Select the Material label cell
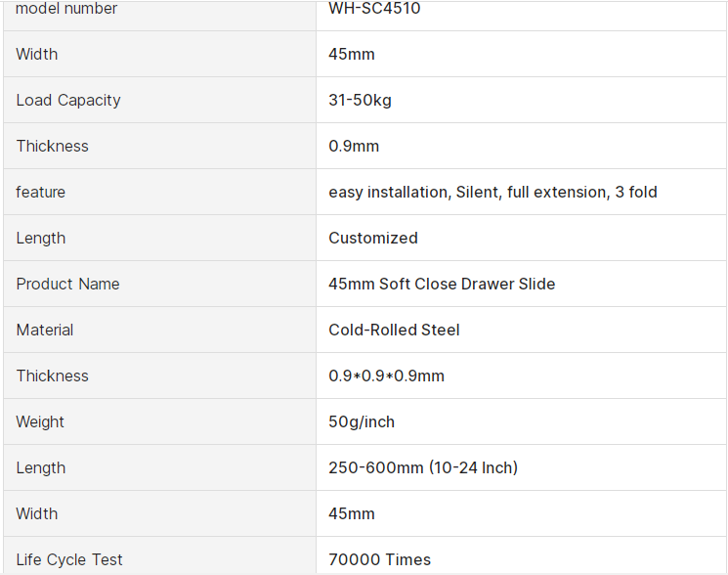Screen dimensions: 728x575 (x=45, y=330)
